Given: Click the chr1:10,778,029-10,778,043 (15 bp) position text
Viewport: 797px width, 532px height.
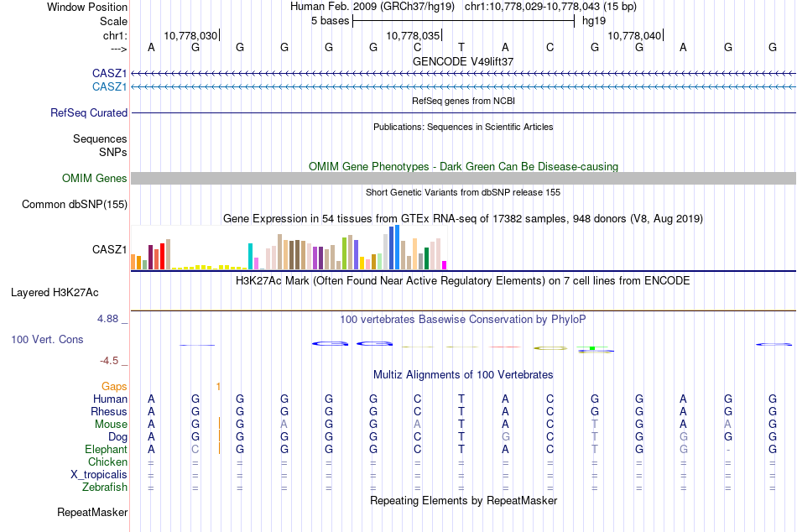Looking at the screenshot, I should pos(550,7).
